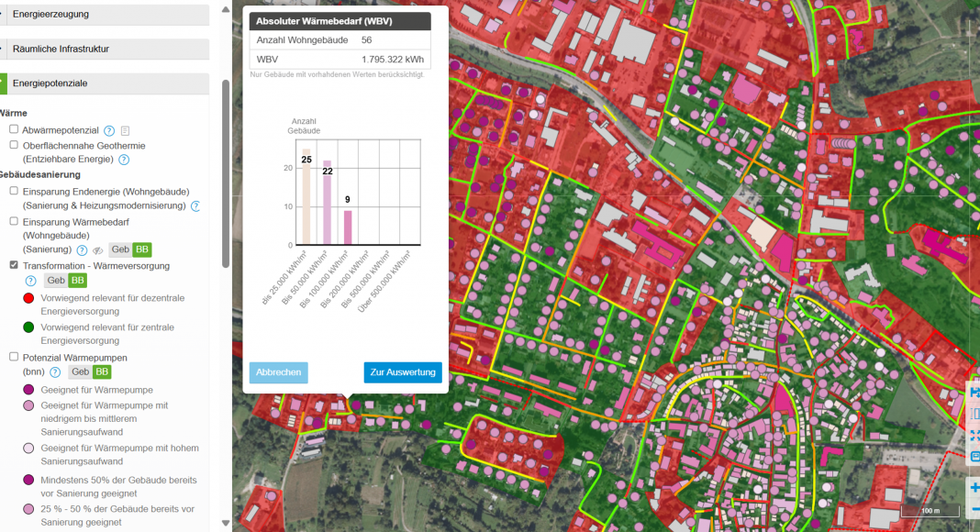Click the chart bar labeled 22

327,203
